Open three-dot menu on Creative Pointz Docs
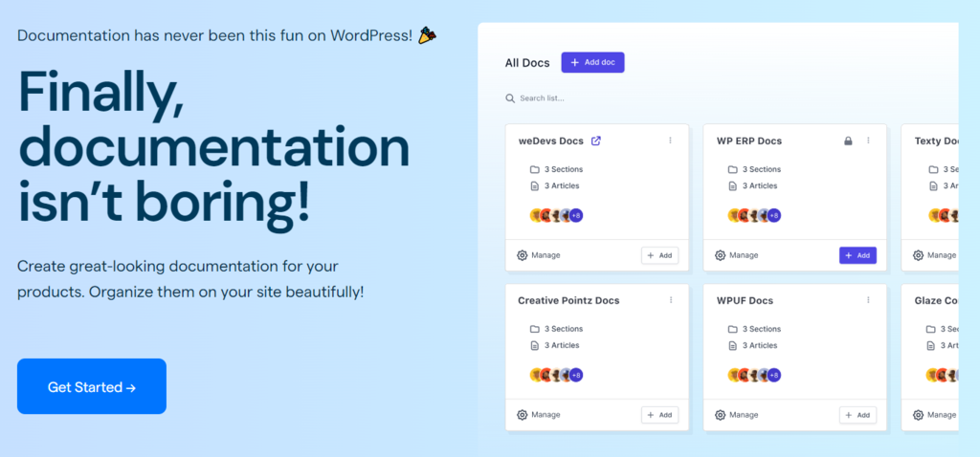This screenshot has height=457, width=980. pyautogui.click(x=671, y=300)
